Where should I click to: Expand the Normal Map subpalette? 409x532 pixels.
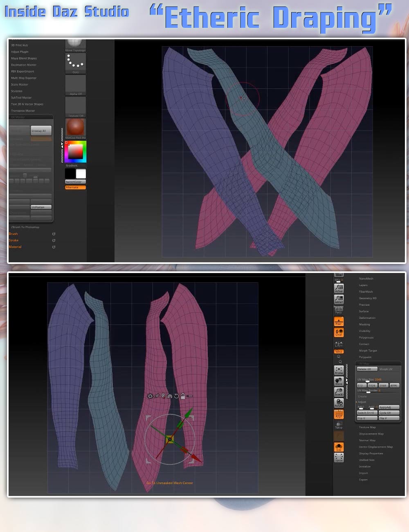pos(367,440)
